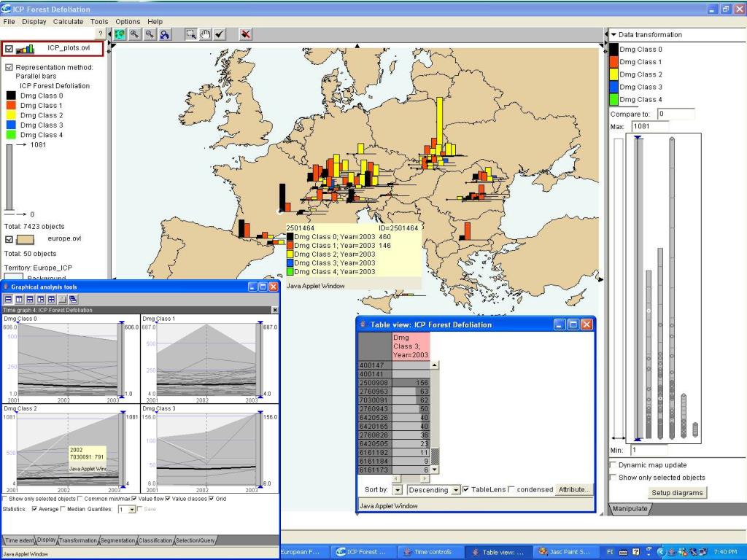Image resolution: width=747 pixels, height=560 pixels.
Task: Choose the horizontal split layout icon
Action: [x=8, y=300]
